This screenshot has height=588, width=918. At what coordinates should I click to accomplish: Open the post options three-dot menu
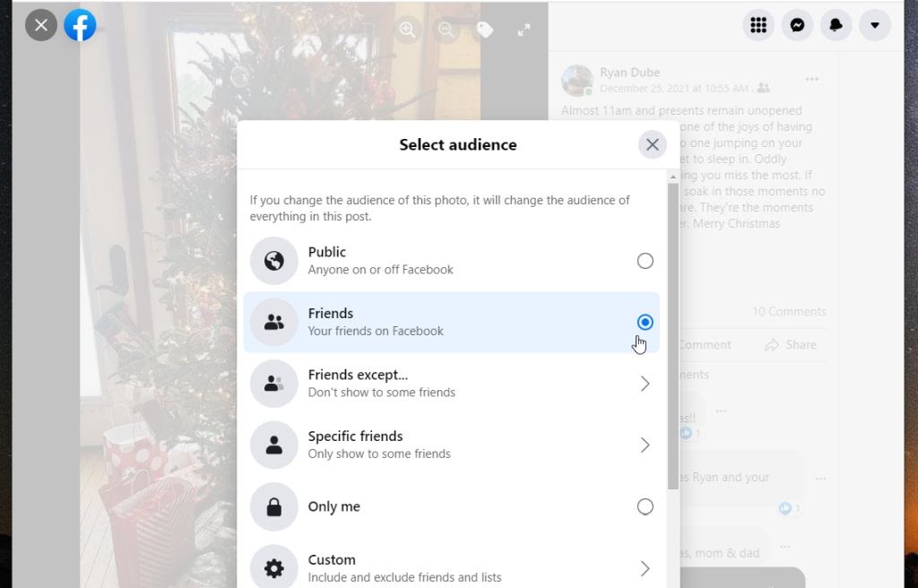click(811, 79)
